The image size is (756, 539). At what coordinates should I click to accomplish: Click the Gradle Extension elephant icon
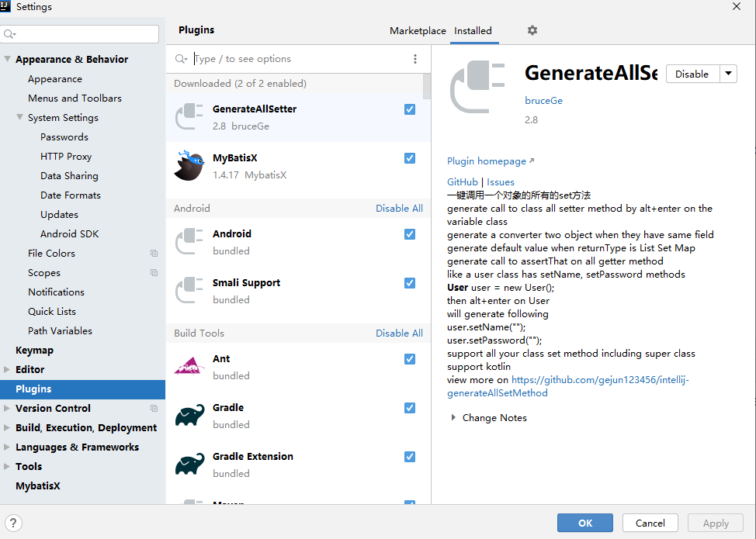click(x=189, y=464)
